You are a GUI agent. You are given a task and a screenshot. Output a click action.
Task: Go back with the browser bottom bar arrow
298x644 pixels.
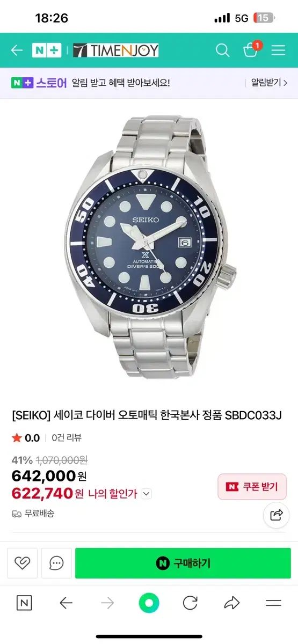tap(66, 603)
